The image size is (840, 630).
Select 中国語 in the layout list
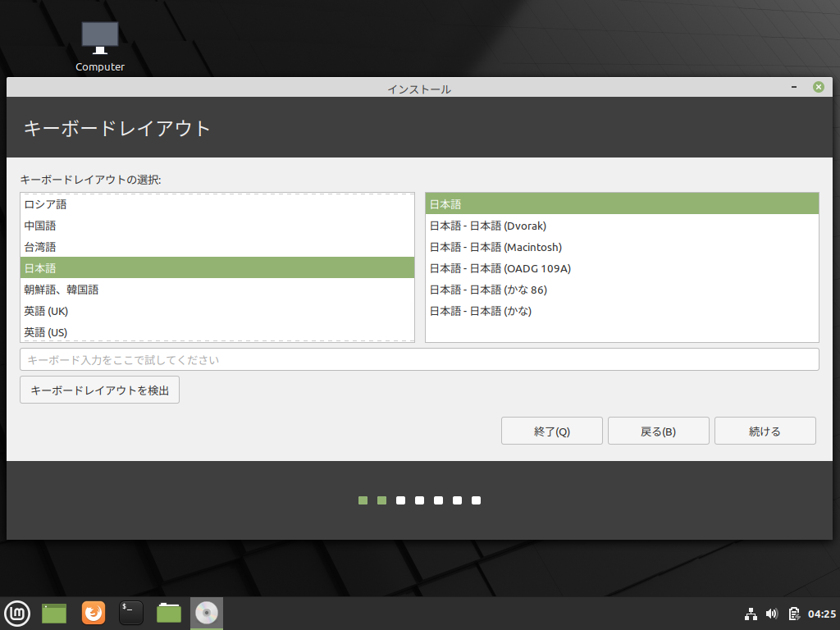(x=217, y=226)
